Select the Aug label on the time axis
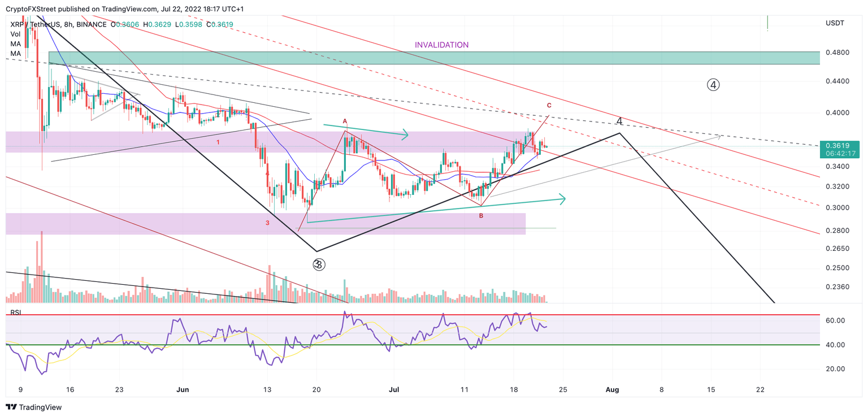 click(612, 389)
